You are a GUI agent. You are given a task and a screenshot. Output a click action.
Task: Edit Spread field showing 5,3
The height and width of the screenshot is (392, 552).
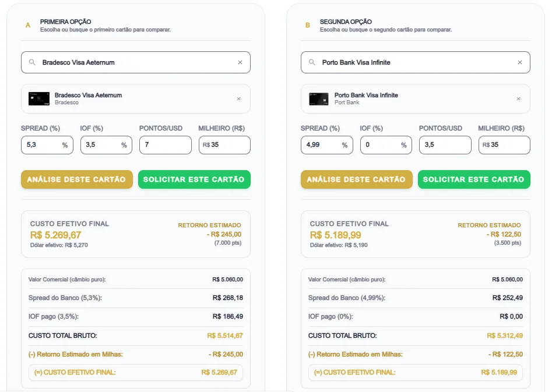47,145
